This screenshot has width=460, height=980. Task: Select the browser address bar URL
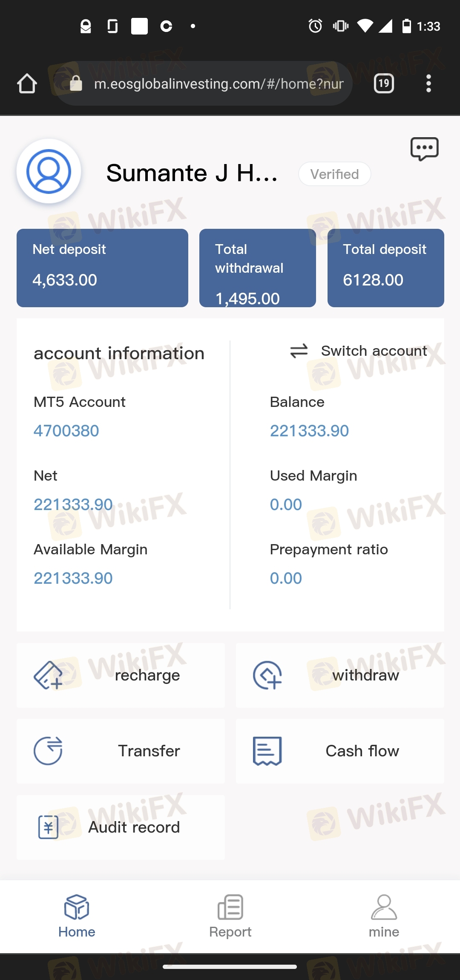pos(218,84)
